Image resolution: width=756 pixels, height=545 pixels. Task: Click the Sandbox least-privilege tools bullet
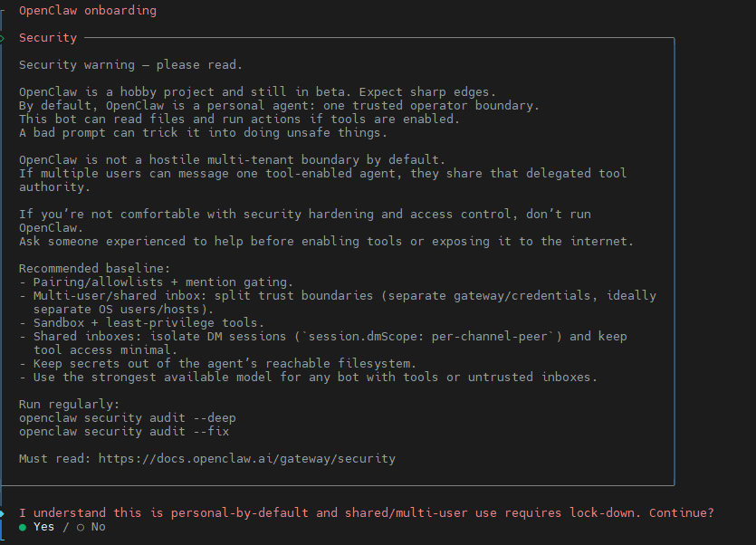(x=142, y=322)
